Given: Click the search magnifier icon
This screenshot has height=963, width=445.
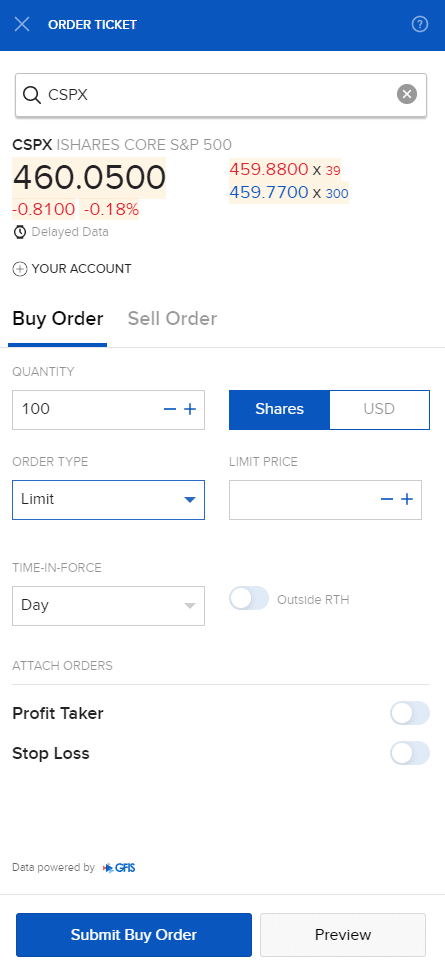Looking at the screenshot, I should 31,95.
